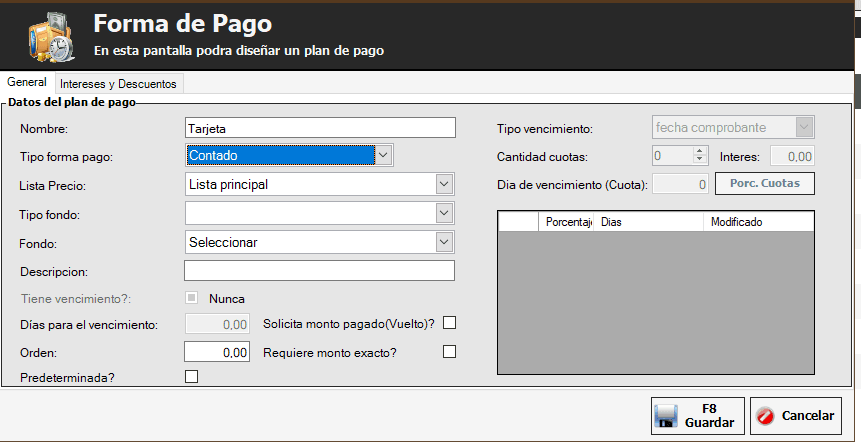Click into the Nombre text field

(319, 128)
